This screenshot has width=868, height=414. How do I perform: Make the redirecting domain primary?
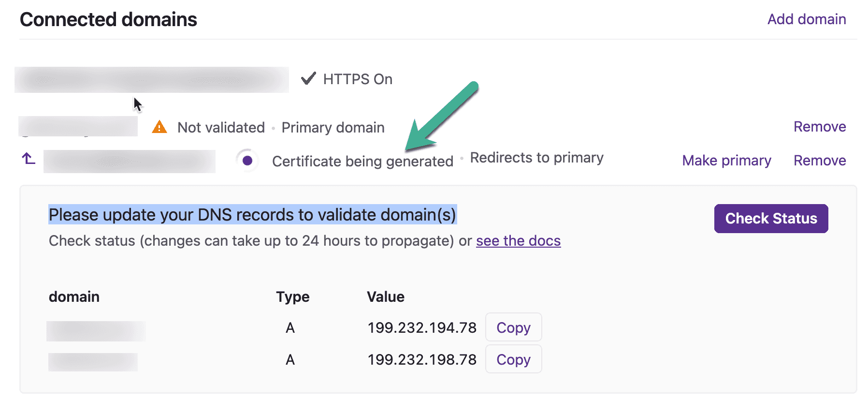click(x=726, y=161)
